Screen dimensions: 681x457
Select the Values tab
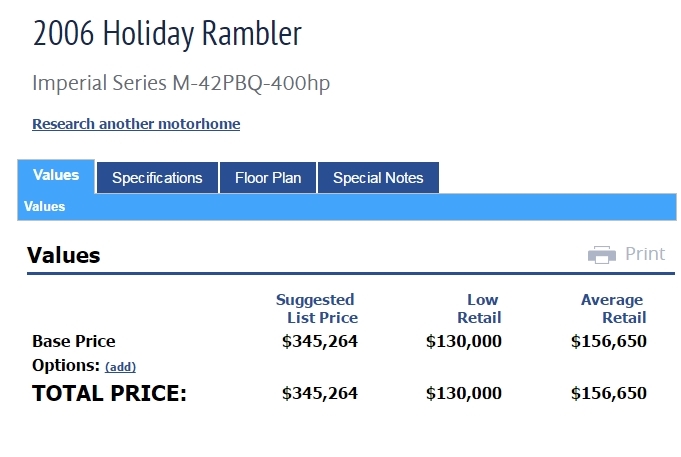pos(56,176)
